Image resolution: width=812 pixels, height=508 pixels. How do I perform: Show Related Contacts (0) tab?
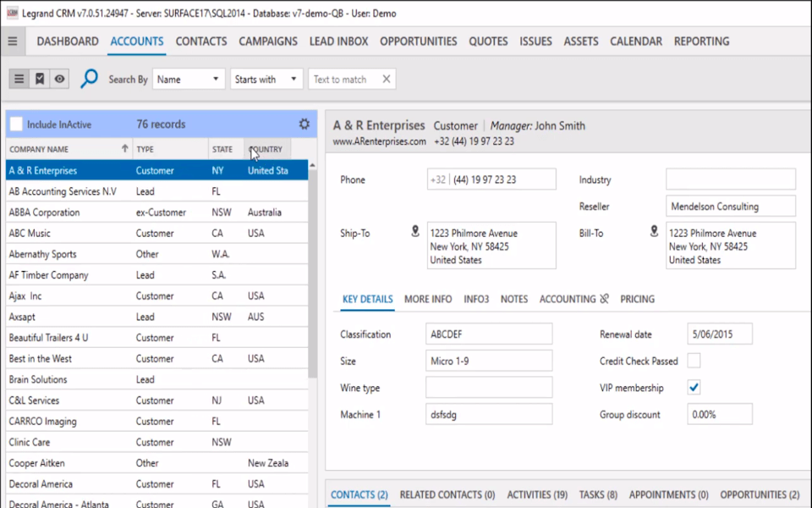pos(447,494)
